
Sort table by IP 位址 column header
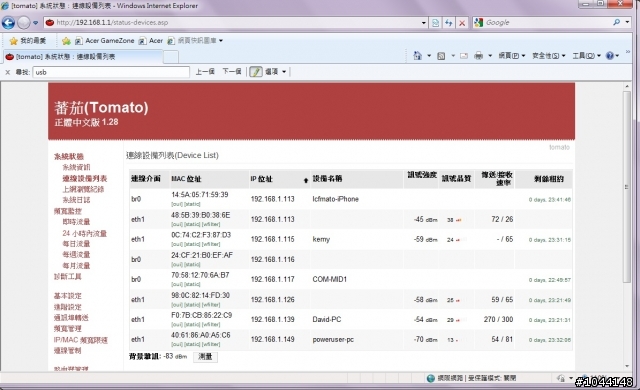262,179
